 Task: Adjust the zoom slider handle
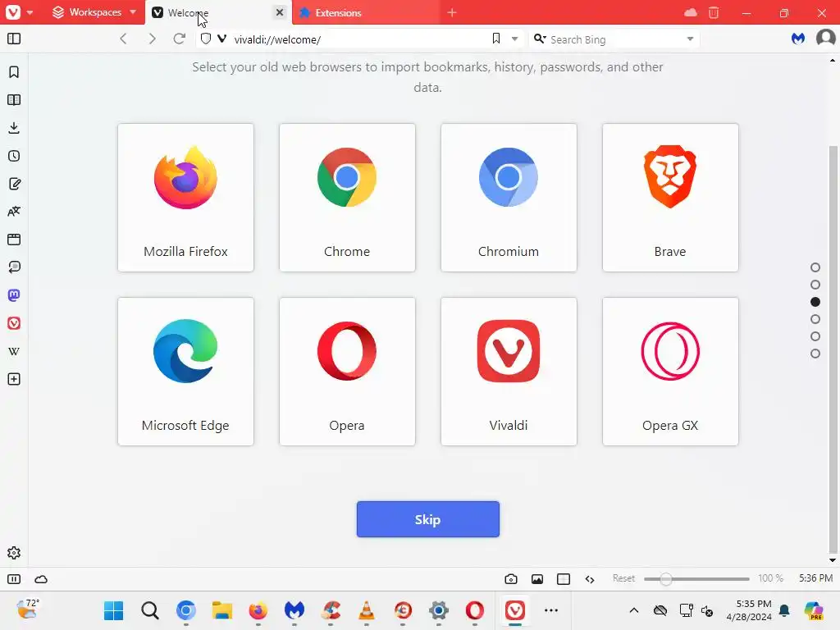[x=666, y=579]
